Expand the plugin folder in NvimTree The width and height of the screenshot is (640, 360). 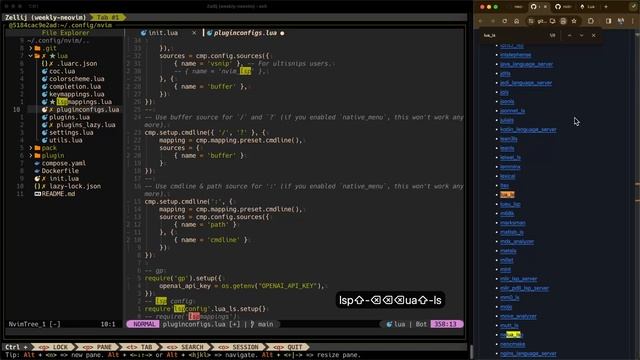31,156
